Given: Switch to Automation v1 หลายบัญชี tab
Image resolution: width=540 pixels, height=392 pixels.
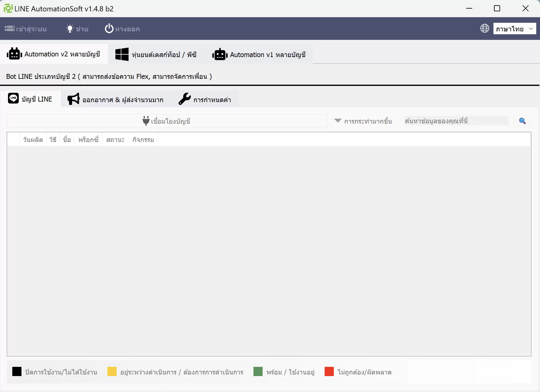Looking at the screenshot, I should (259, 54).
